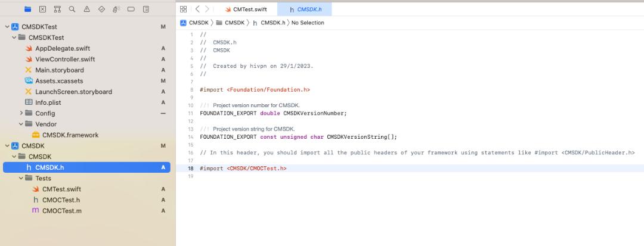Click line number 18 in gutter
The image size is (644, 246).
pyautogui.click(x=191, y=169)
